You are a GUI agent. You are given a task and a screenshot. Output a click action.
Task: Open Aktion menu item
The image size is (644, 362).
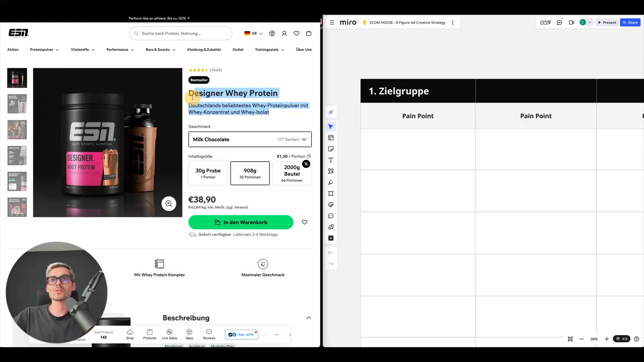(x=13, y=50)
